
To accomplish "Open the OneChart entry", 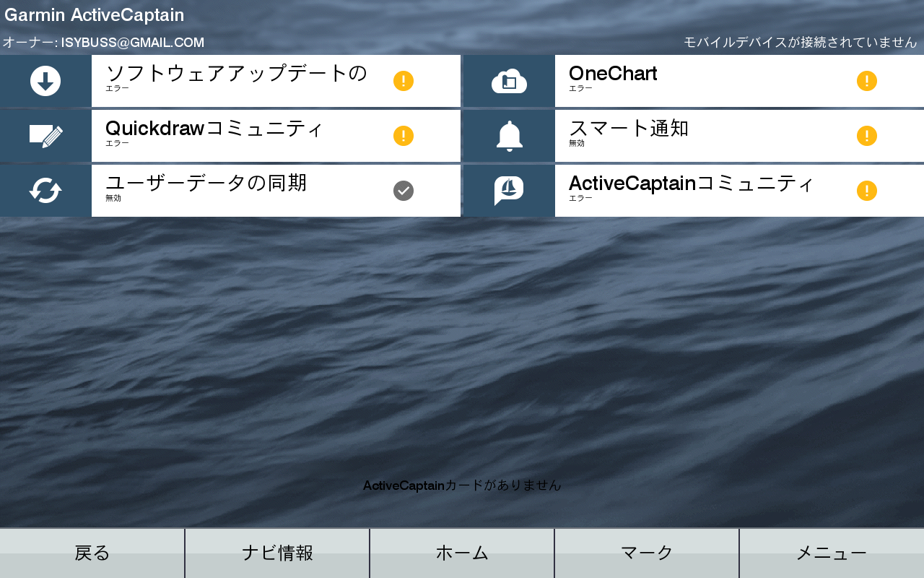I will [694, 81].
